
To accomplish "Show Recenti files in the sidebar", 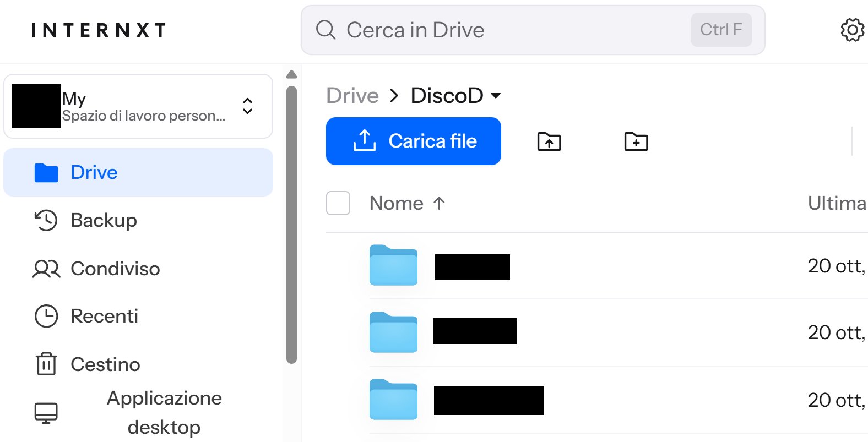I will point(104,316).
